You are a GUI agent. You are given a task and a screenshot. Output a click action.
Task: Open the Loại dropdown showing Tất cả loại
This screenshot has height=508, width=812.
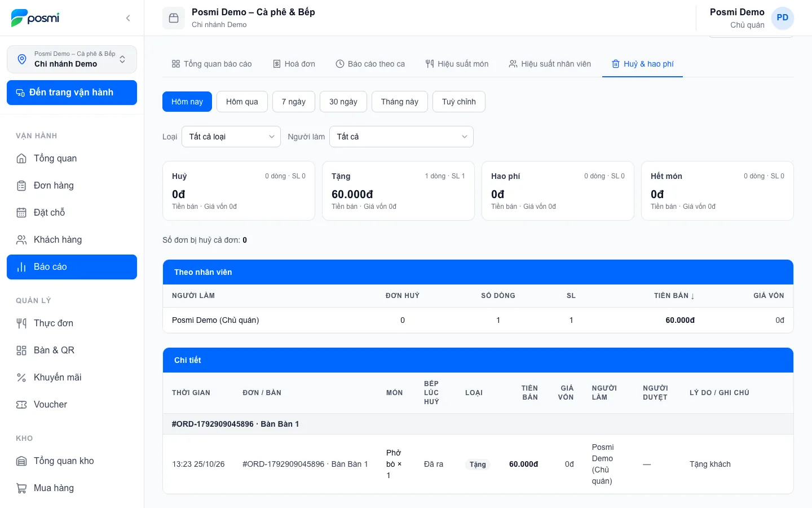click(231, 137)
